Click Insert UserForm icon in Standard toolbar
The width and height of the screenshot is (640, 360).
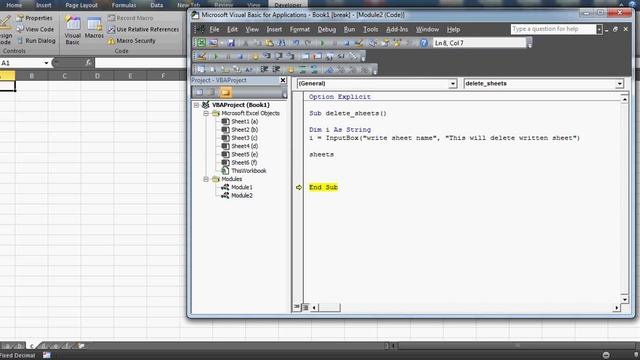(213, 43)
